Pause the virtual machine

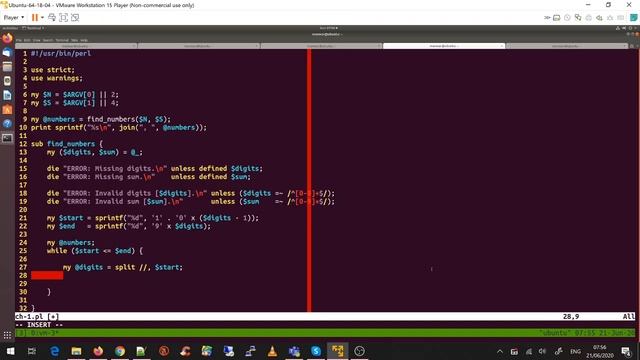tap(35, 18)
